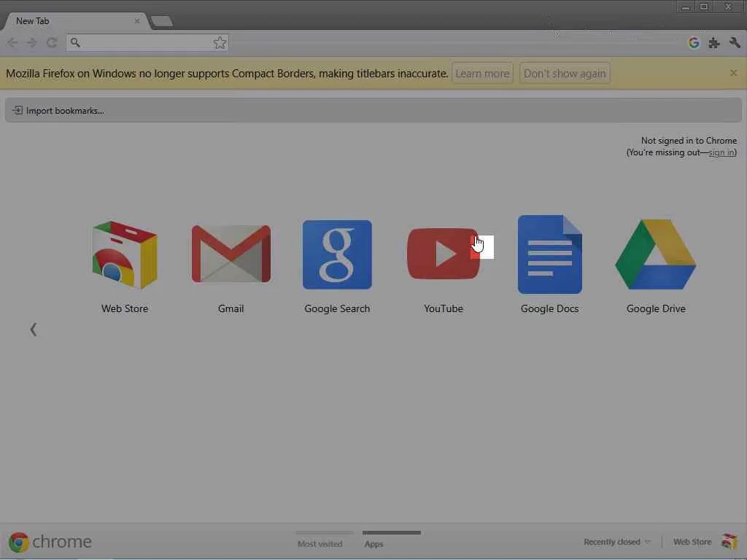Viewport: 747px width, 560px height.
Task: Follow the sign in link
Action: point(721,152)
